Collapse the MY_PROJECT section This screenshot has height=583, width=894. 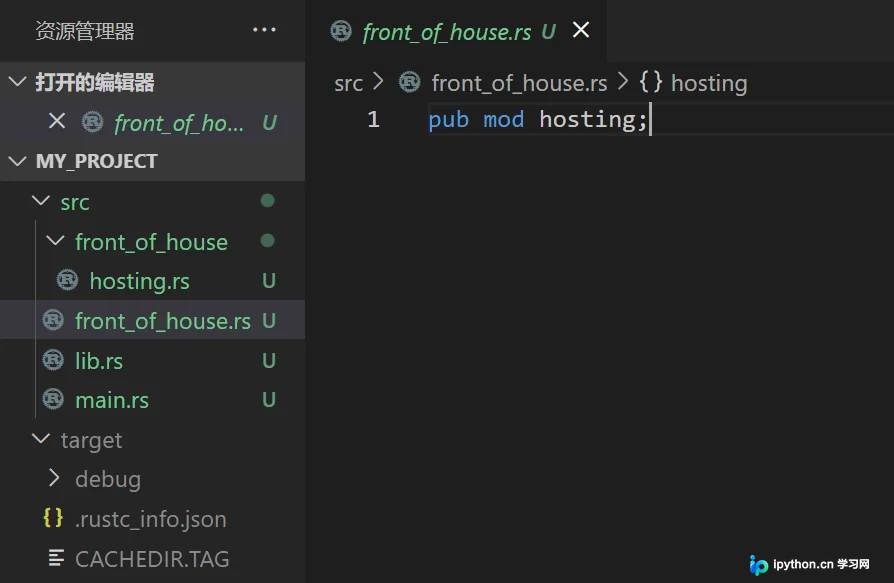pyautogui.click(x=18, y=161)
